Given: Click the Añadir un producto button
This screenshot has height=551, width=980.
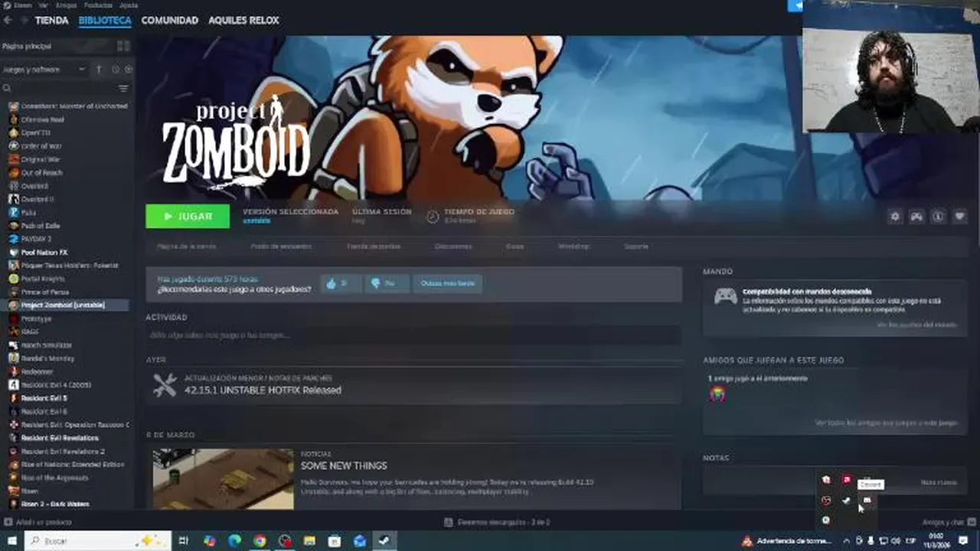Looking at the screenshot, I should pyautogui.click(x=38, y=522).
